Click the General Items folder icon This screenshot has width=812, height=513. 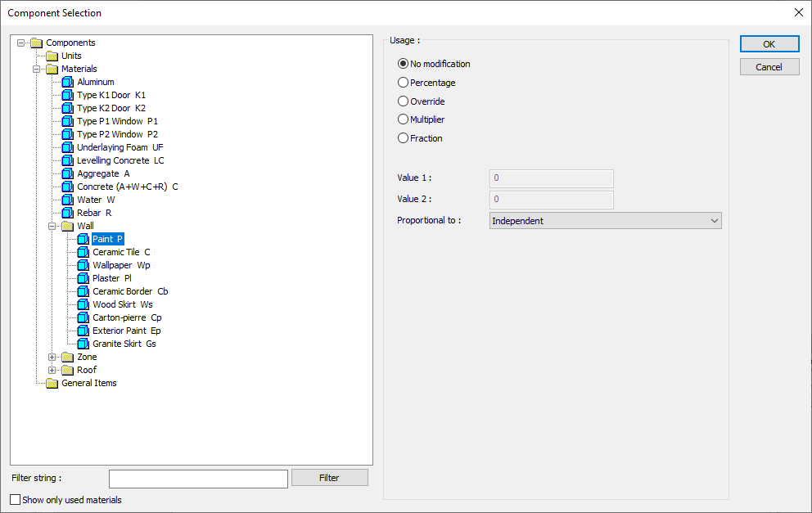[52, 383]
